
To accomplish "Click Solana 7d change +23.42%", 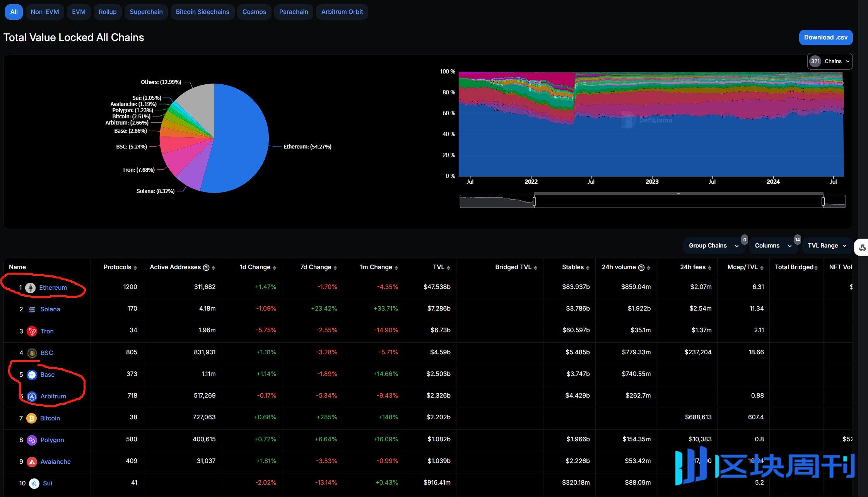I will coord(324,309).
